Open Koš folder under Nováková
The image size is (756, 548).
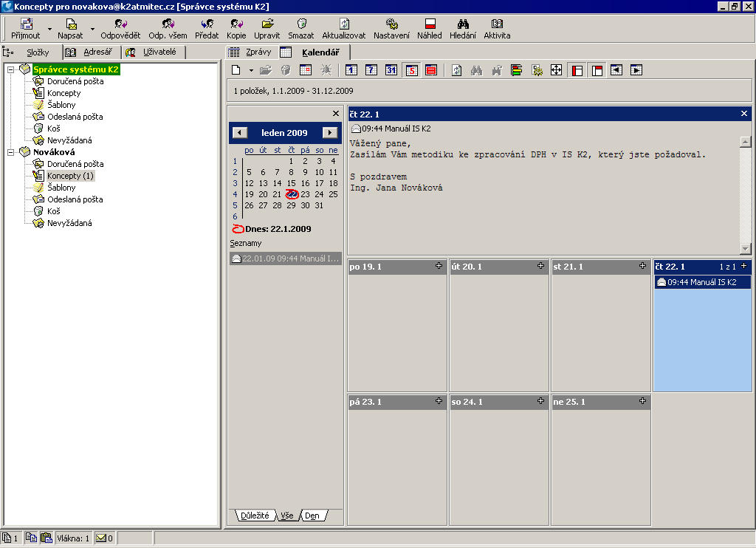(x=53, y=211)
